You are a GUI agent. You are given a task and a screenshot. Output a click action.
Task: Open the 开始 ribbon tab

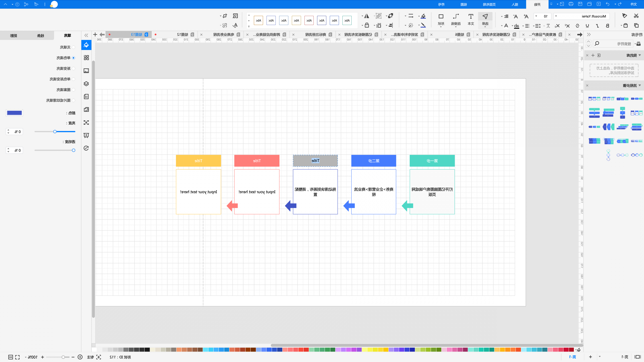click(537, 4)
